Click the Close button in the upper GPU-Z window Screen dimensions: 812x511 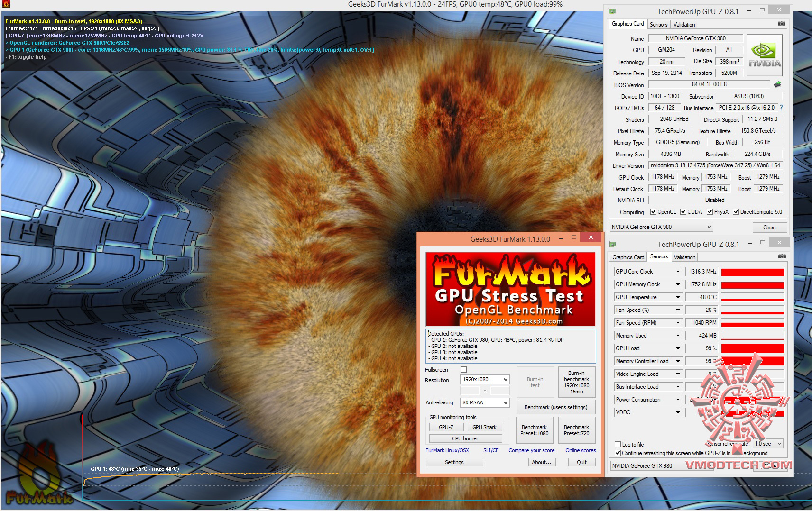(x=769, y=228)
